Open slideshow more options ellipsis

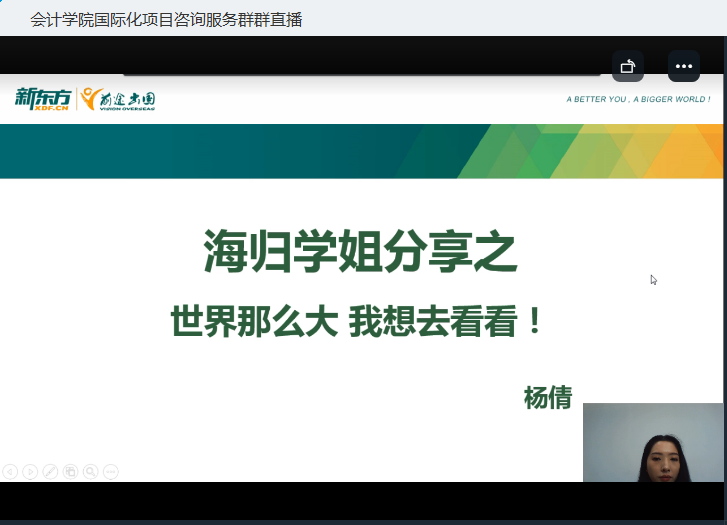point(110,471)
